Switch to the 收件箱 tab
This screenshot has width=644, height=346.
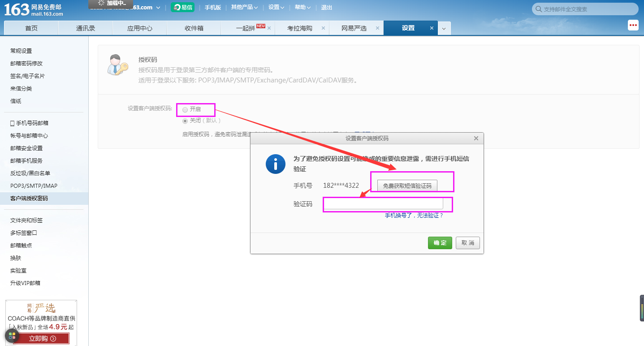click(x=194, y=28)
